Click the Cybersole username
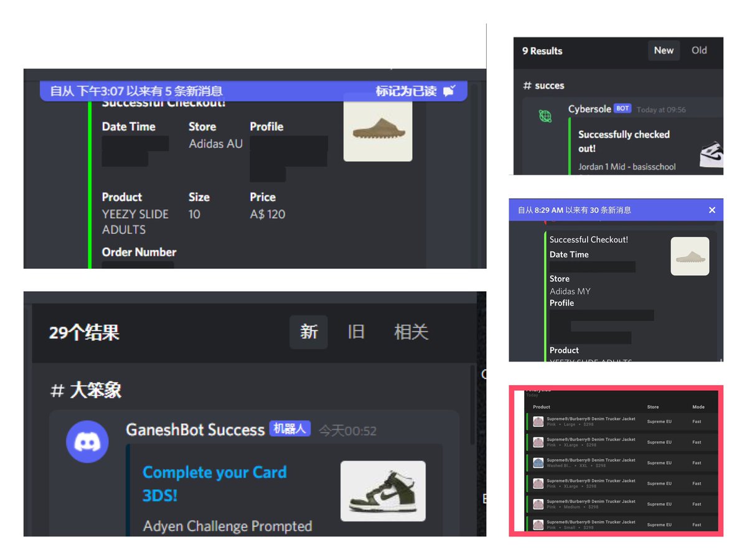Image resolution: width=747 pixels, height=560 pixels. tap(590, 109)
